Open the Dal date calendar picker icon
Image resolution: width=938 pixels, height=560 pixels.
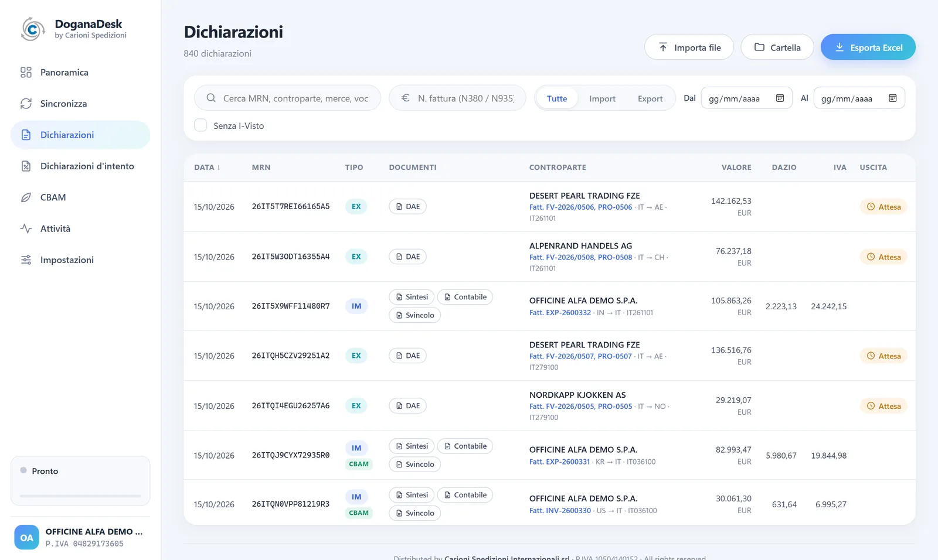pos(780,98)
